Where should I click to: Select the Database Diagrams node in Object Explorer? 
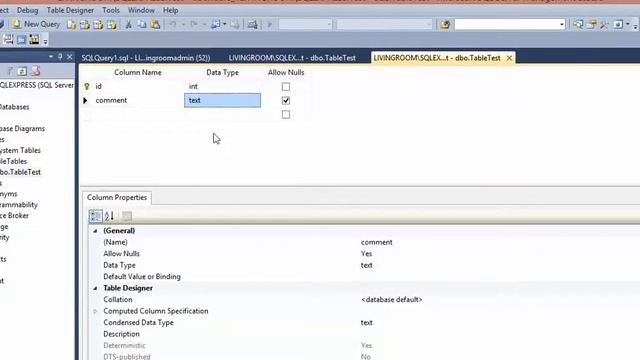[22, 129]
